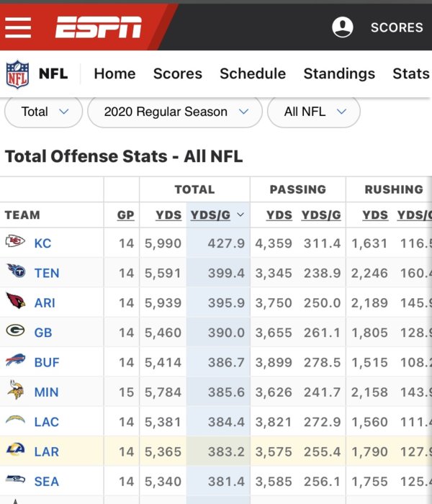Expand the All NFL filter dropdown
The image size is (432, 504).
[x=314, y=112]
